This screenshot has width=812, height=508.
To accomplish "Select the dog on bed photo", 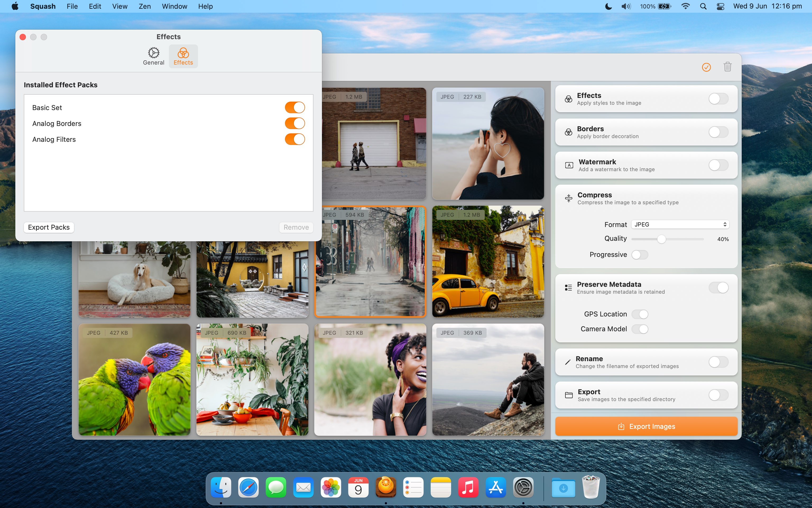I will pos(134,280).
